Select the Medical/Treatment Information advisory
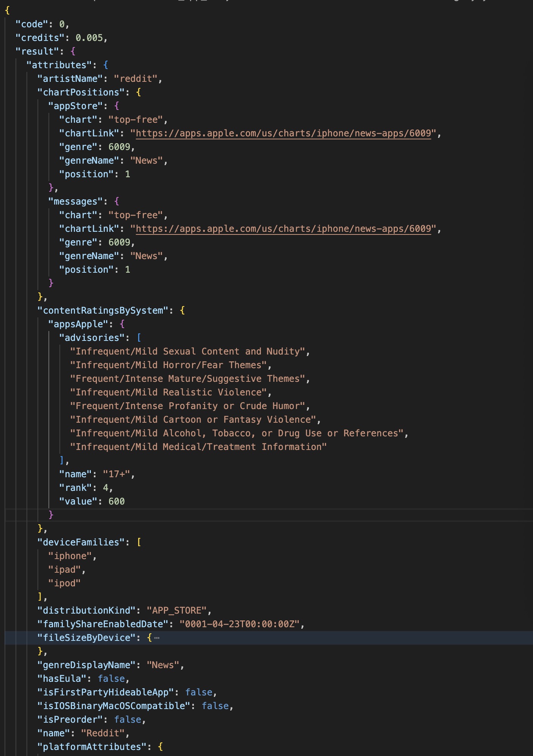The height and width of the screenshot is (756, 533). click(199, 447)
